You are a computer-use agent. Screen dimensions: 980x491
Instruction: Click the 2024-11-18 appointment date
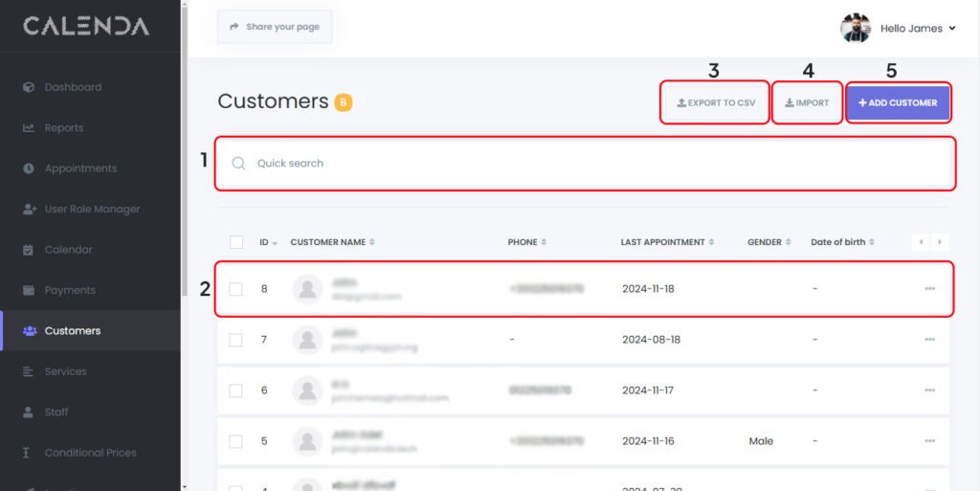(x=648, y=289)
